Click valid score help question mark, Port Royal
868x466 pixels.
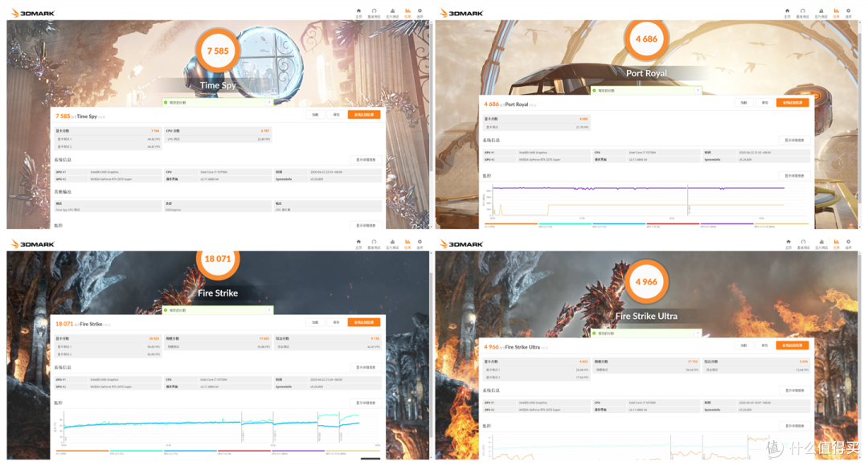pos(698,90)
